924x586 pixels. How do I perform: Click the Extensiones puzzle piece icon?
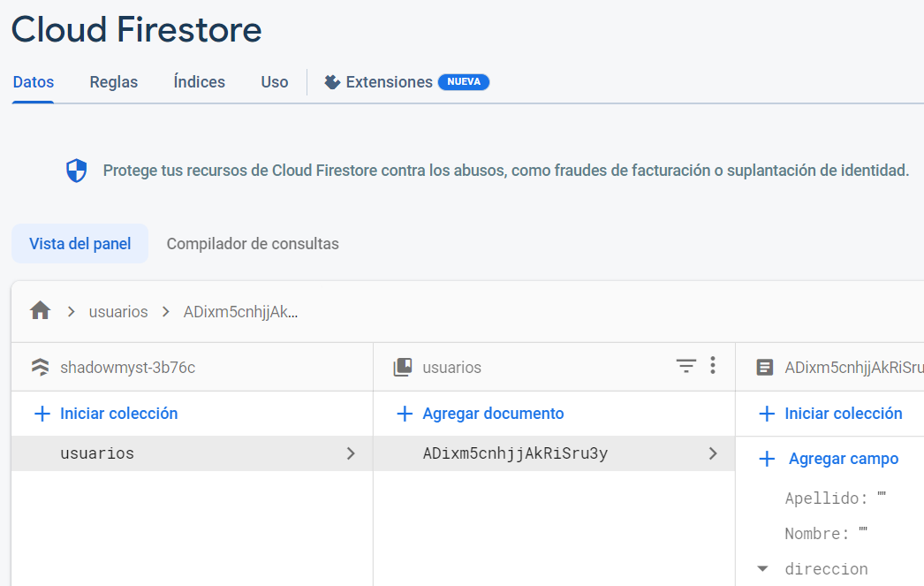tap(332, 82)
